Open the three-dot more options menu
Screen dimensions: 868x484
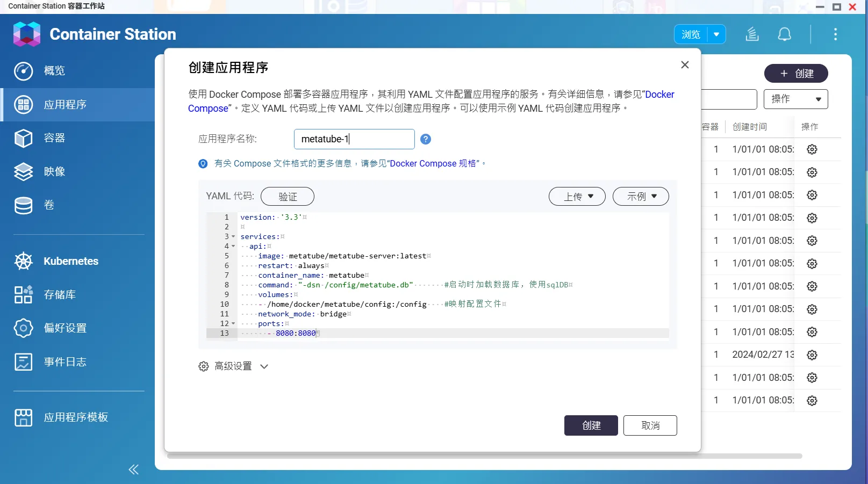[x=835, y=34]
